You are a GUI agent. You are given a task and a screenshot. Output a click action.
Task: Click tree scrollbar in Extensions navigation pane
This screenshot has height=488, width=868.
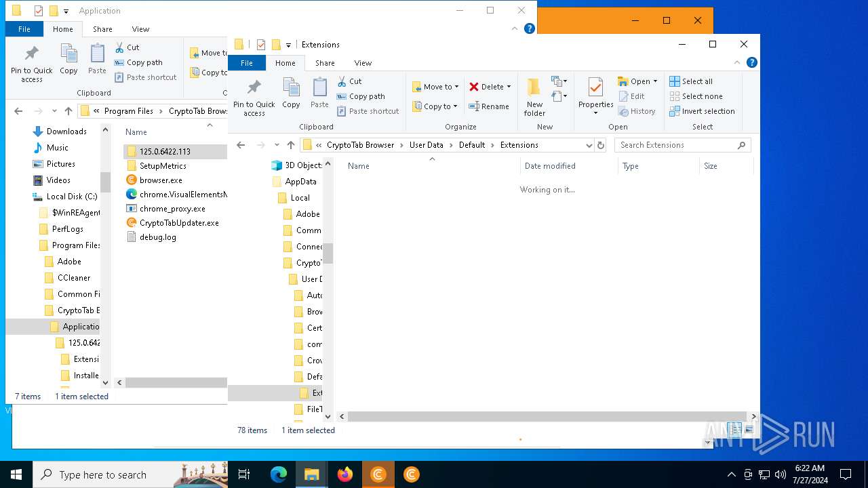(328, 253)
